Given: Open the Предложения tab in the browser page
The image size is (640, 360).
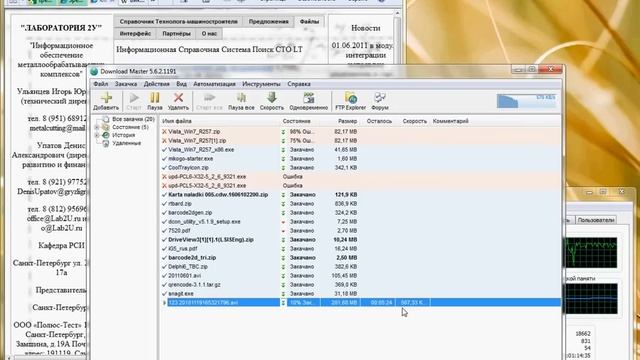Looking at the screenshot, I should pyautogui.click(x=269, y=21).
